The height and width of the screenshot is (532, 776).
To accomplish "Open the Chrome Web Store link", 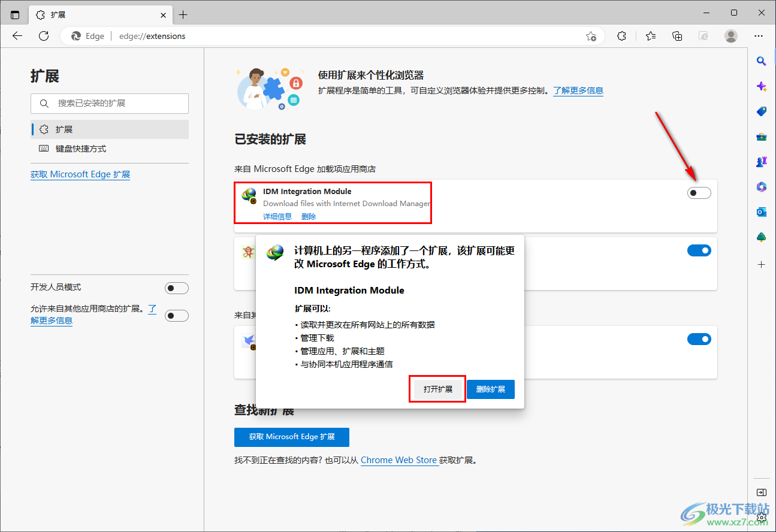I will [398, 460].
